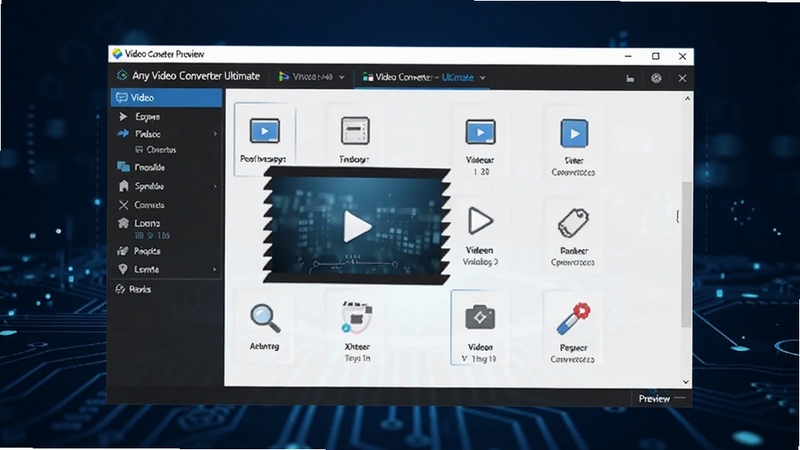Image resolution: width=800 pixels, height=450 pixels.
Task: Click the Loons sub-line numbers text
Action: (x=152, y=236)
